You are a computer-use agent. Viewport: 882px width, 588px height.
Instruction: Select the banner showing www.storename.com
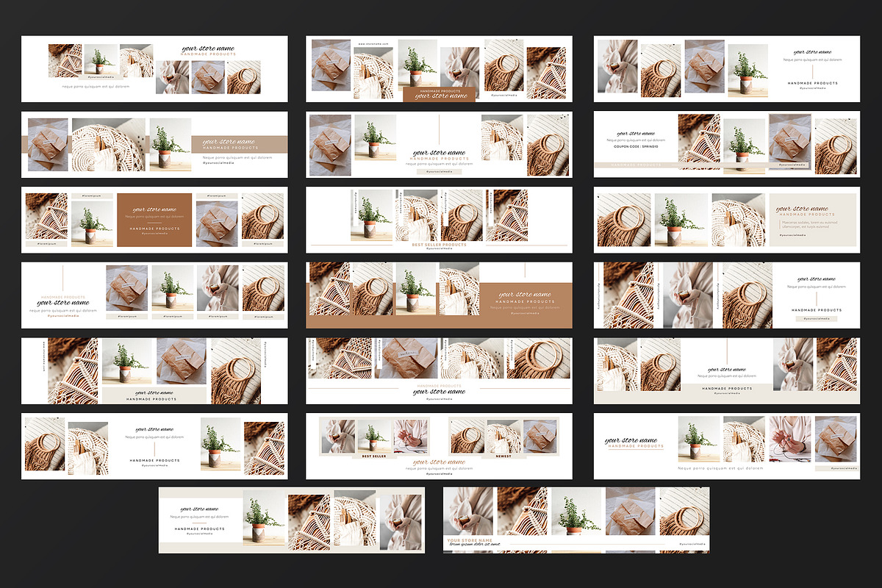(x=440, y=68)
